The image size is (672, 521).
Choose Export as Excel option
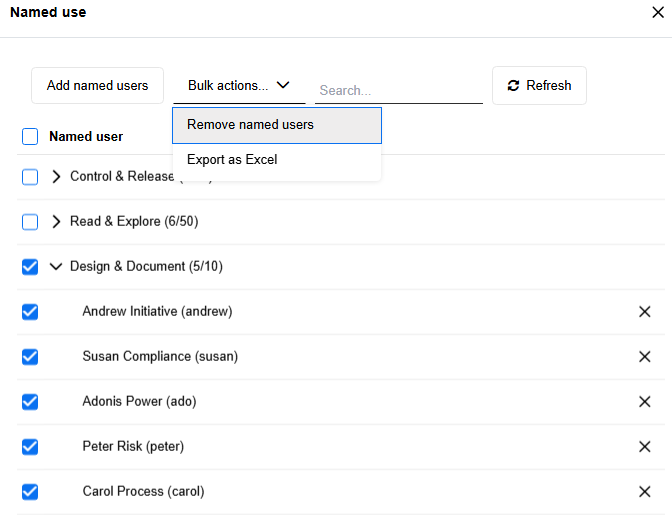(x=277, y=160)
